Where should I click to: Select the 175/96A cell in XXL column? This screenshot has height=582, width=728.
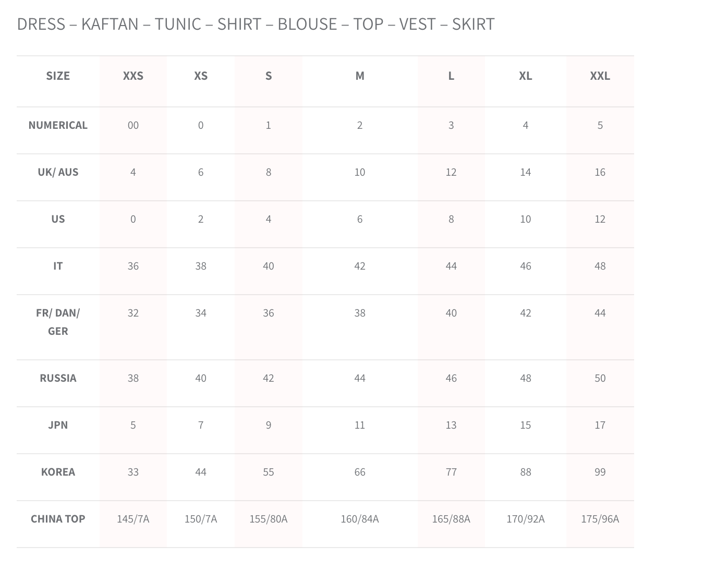point(600,519)
